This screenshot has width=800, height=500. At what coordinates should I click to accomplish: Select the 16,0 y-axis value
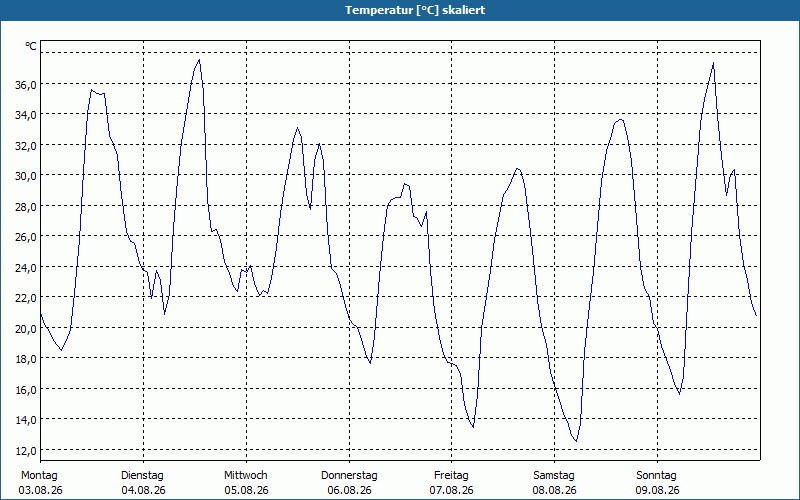click(26, 390)
